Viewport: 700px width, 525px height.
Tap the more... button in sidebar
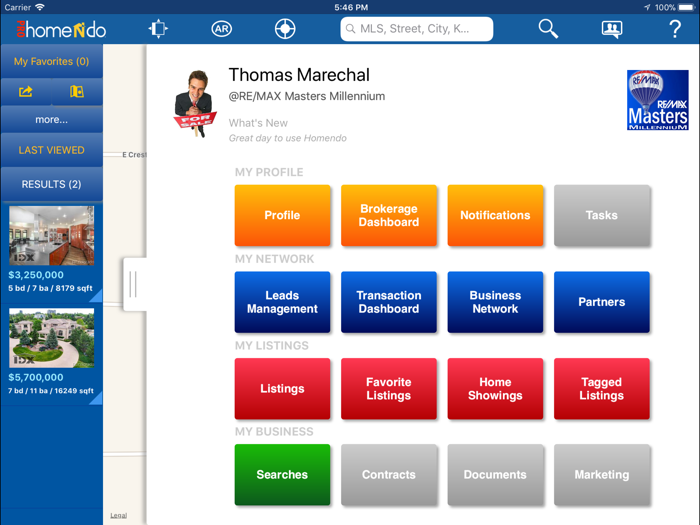(51, 120)
